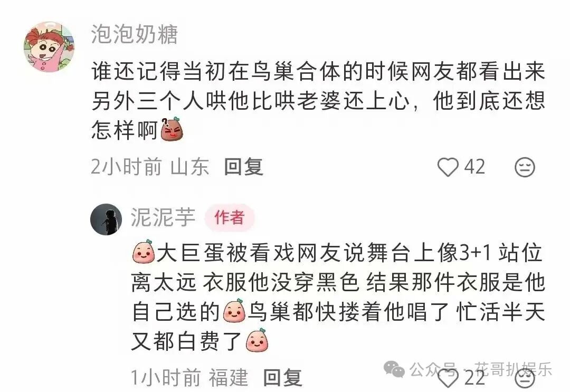Viewport: 570px width, 392px height.
Task: Open the username 泥泥芋
Action: (163, 217)
